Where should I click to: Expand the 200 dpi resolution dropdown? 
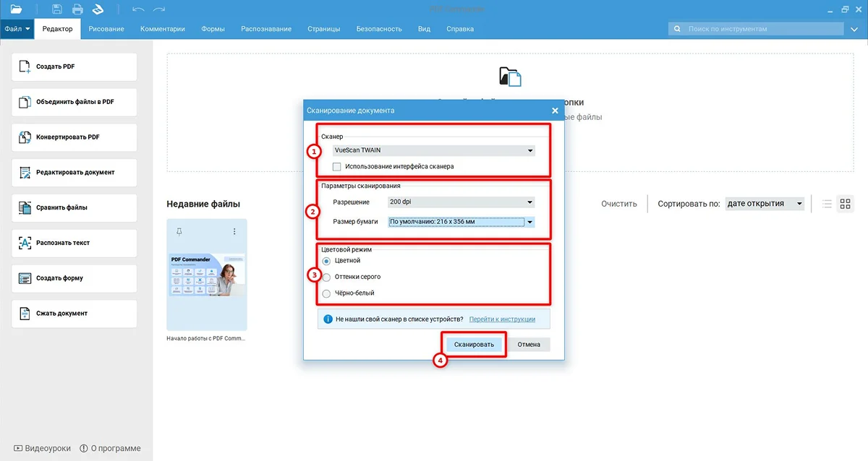click(461, 202)
